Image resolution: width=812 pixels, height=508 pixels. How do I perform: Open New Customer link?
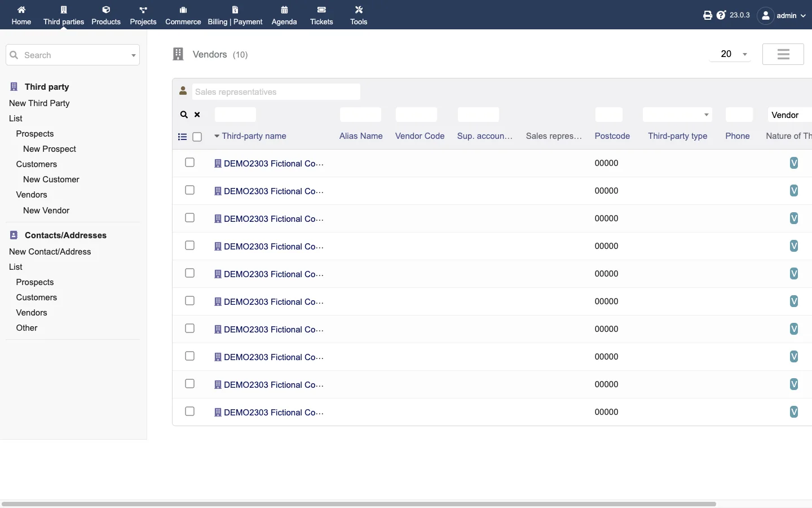[51, 179]
